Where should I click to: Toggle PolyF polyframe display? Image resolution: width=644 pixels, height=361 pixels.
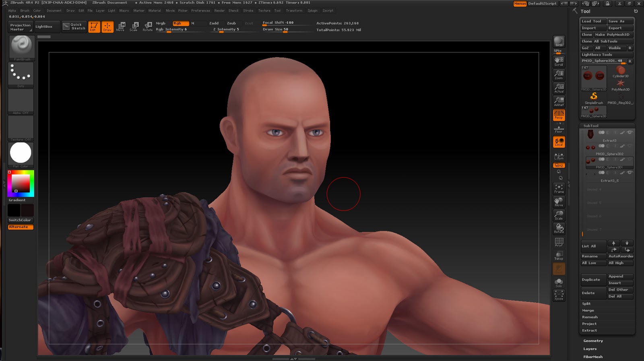tap(559, 242)
